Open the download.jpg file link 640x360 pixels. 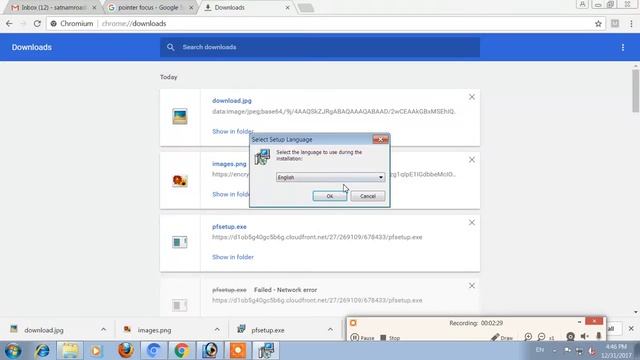click(x=231, y=100)
